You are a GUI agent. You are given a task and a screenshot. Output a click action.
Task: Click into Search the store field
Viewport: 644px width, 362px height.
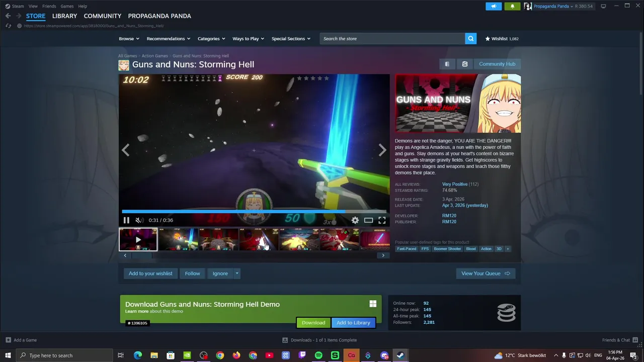point(392,39)
